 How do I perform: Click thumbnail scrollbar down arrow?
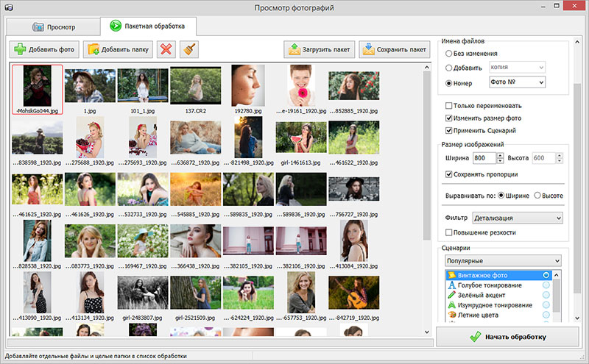(427, 332)
